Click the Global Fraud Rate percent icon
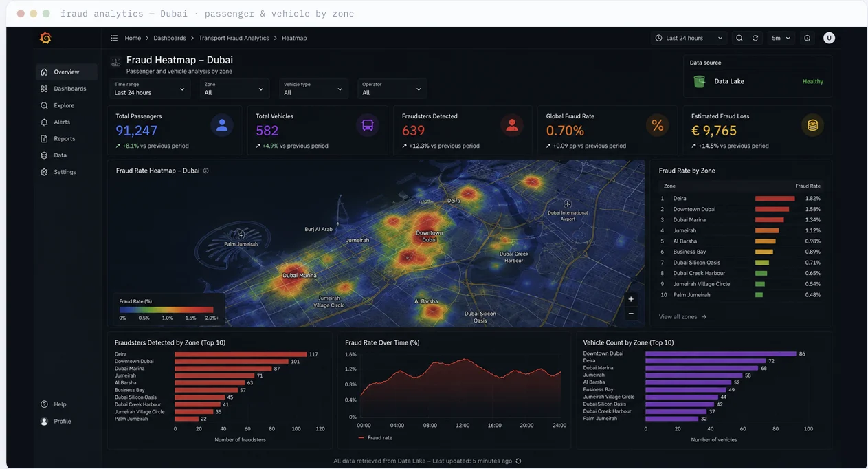The height and width of the screenshot is (469, 868). point(658,125)
